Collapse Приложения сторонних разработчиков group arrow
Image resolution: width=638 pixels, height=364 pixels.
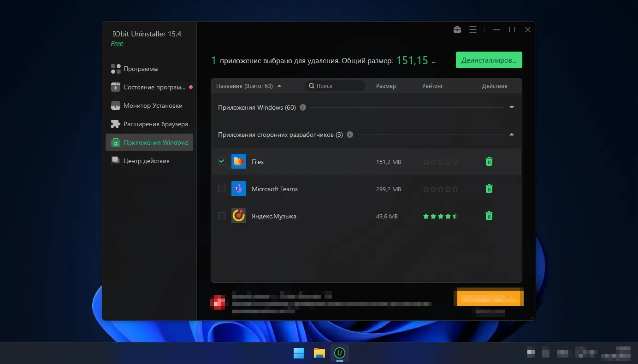512,135
